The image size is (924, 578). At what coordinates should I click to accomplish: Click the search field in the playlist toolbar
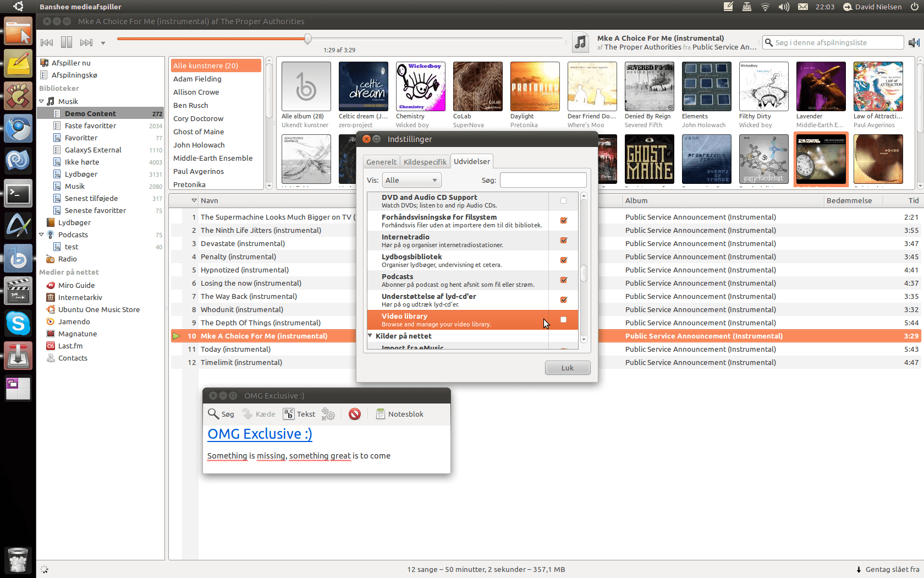833,42
